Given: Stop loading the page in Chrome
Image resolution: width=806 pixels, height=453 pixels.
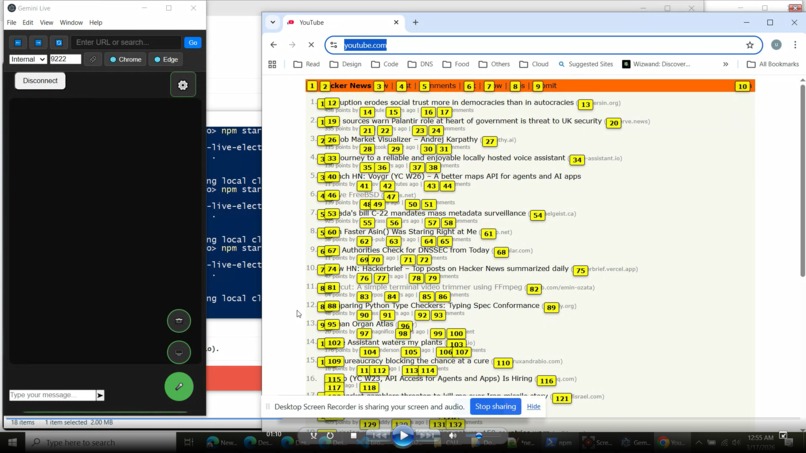Looking at the screenshot, I should click(x=311, y=45).
